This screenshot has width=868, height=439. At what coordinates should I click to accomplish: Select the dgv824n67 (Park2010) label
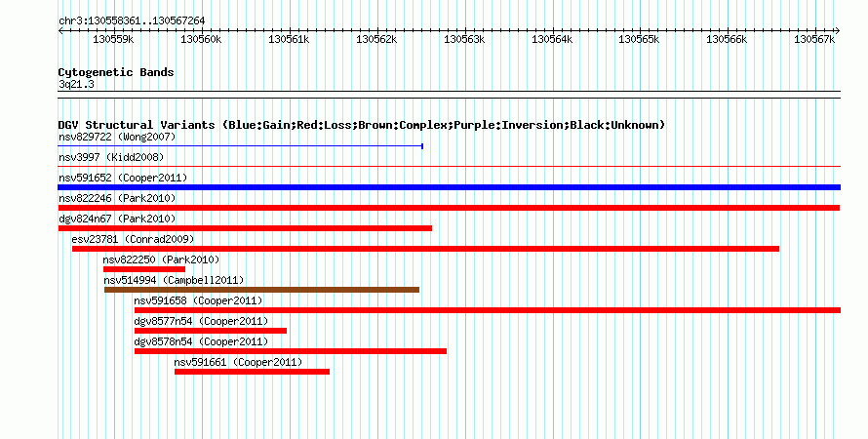(117, 219)
